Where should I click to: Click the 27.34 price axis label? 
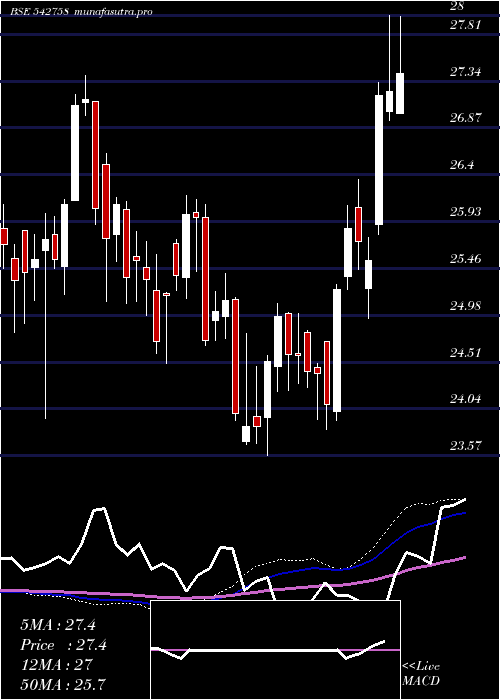(x=466, y=71)
